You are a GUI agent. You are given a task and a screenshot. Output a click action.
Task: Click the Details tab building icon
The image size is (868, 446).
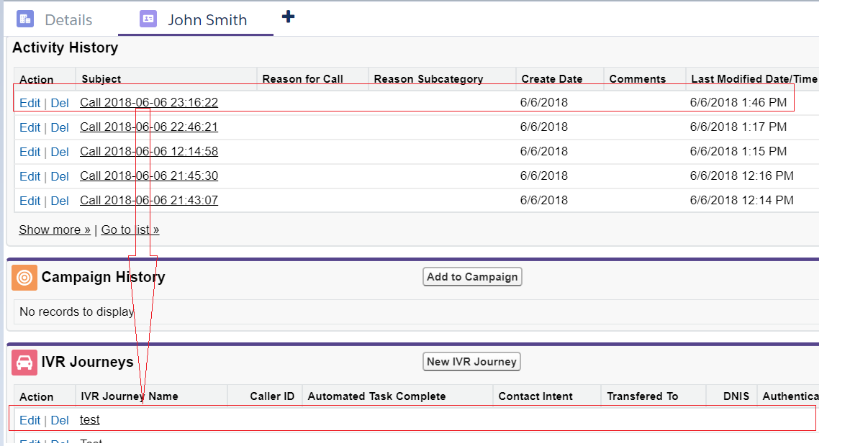pos(25,19)
